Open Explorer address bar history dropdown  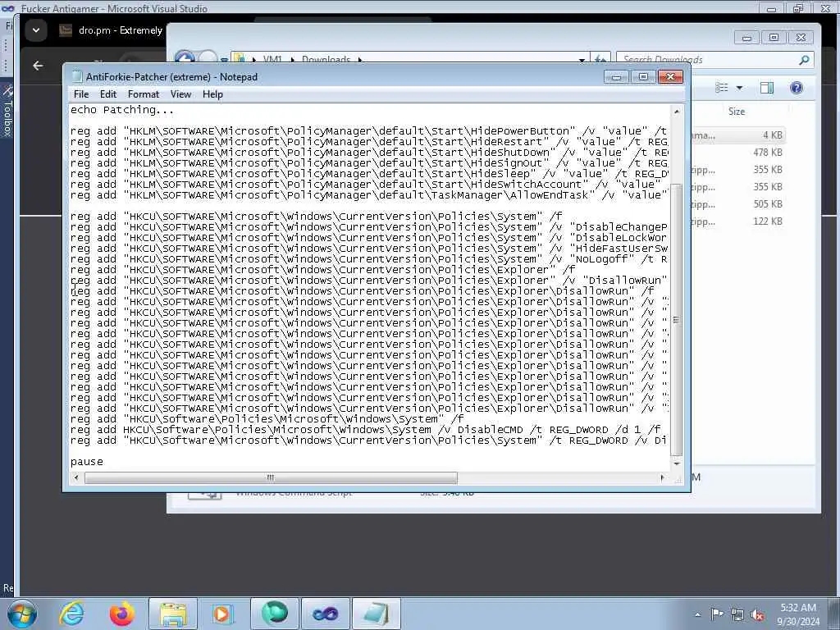pyautogui.click(x=582, y=59)
